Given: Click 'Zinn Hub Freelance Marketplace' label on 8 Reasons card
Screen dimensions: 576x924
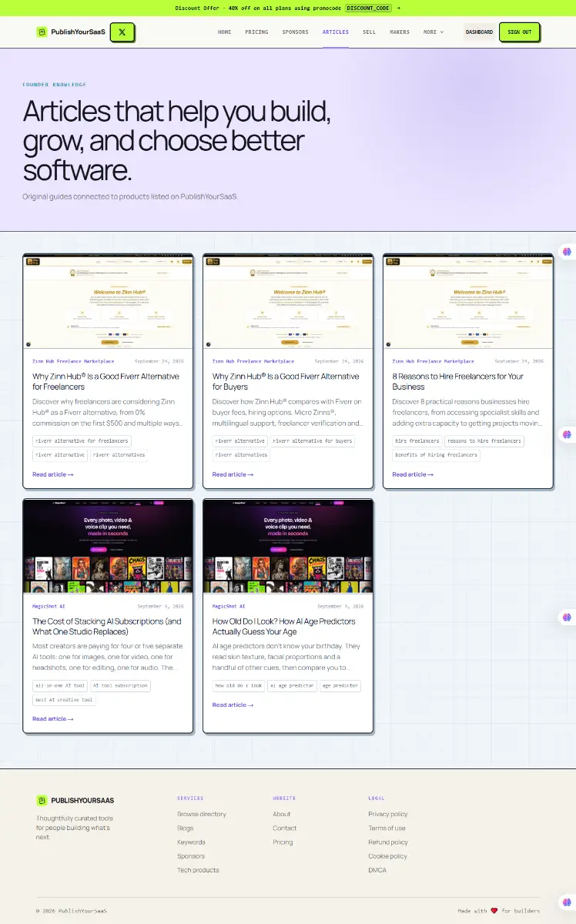Looking at the screenshot, I should coord(433,360).
